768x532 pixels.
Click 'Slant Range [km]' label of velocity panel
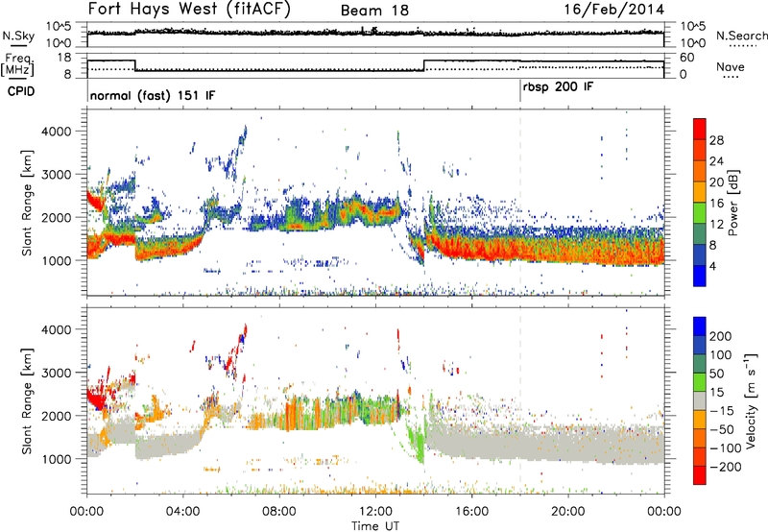pyautogui.click(x=27, y=401)
